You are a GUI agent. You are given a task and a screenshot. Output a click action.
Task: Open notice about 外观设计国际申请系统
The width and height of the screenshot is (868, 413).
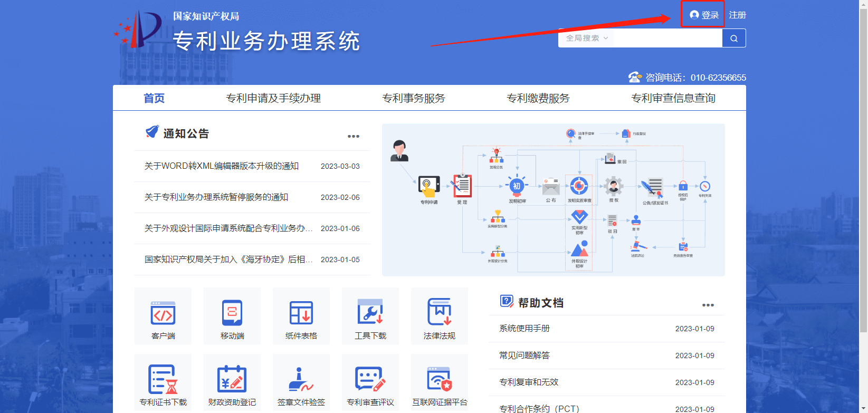tap(228, 228)
